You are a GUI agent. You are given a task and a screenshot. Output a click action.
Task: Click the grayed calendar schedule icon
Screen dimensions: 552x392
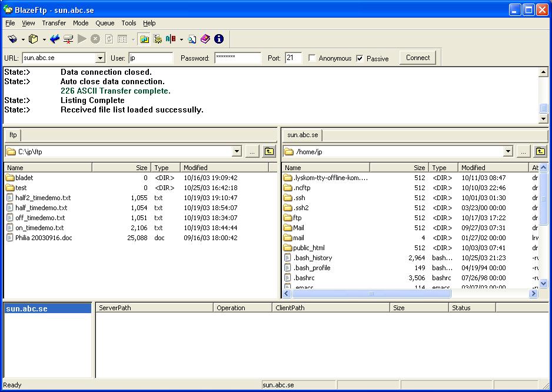click(122, 39)
